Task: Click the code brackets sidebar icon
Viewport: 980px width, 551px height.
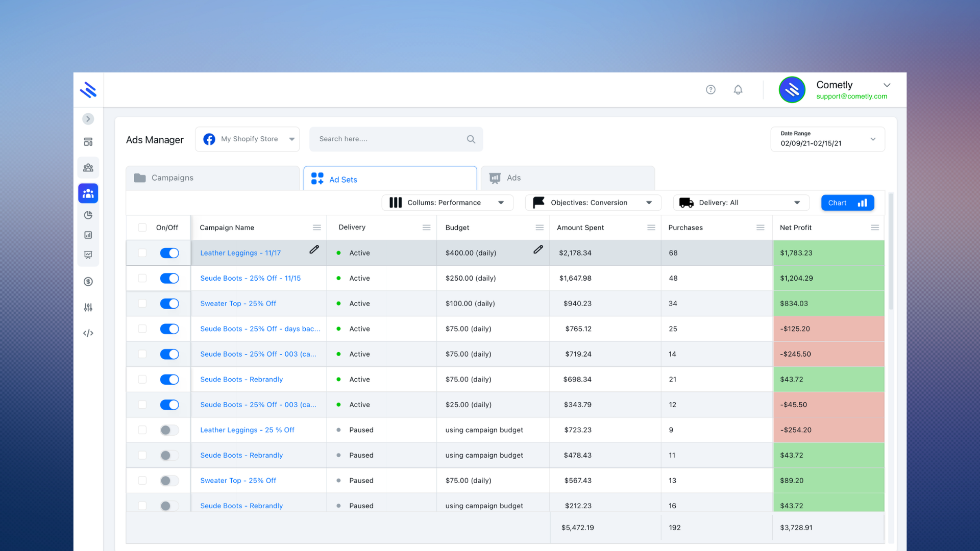Action: pyautogui.click(x=88, y=333)
